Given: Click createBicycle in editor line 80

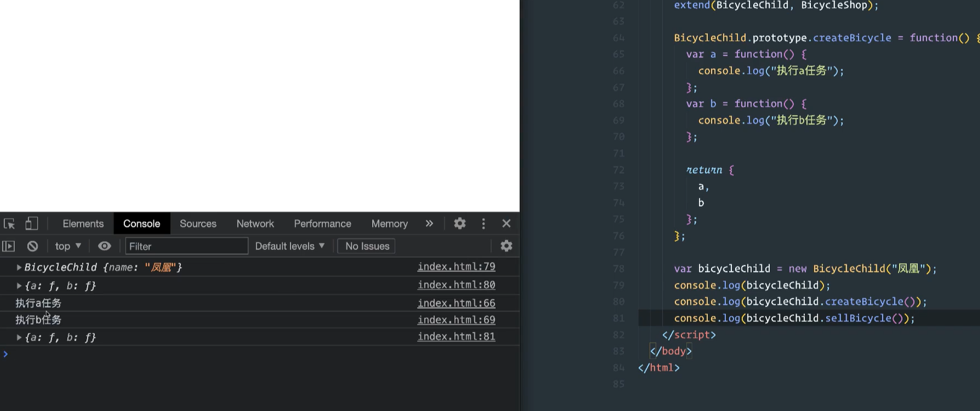Looking at the screenshot, I should [864, 302].
